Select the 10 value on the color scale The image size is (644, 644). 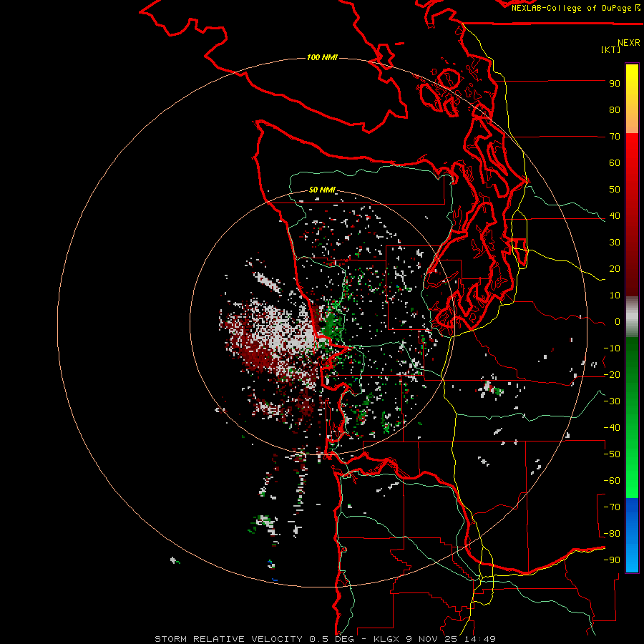(x=615, y=296)
